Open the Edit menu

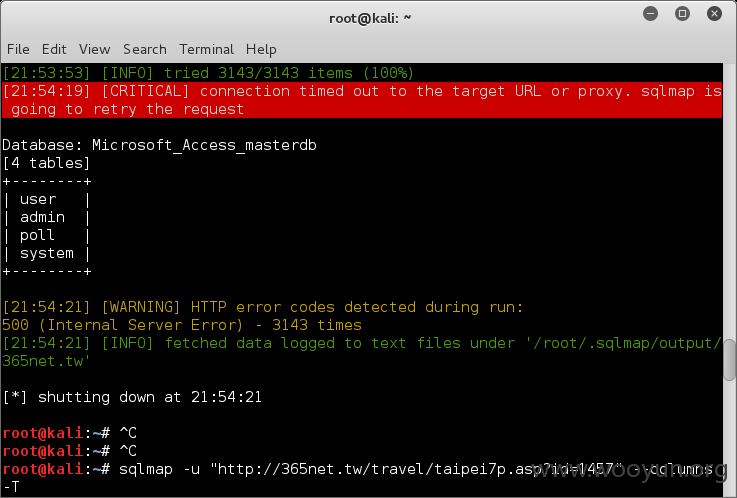pyautogui.click(x=54, y=49)
